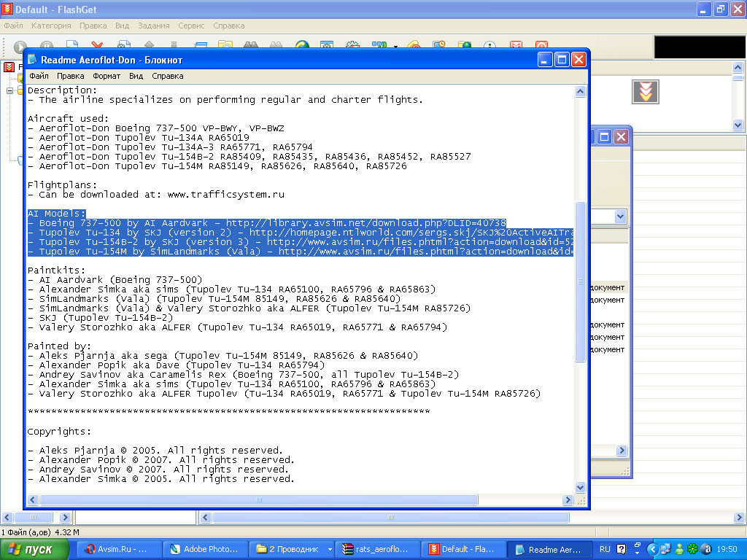Open Notepad Вид menu
This screenshot has width=747, height=560.
pos(136,76)
